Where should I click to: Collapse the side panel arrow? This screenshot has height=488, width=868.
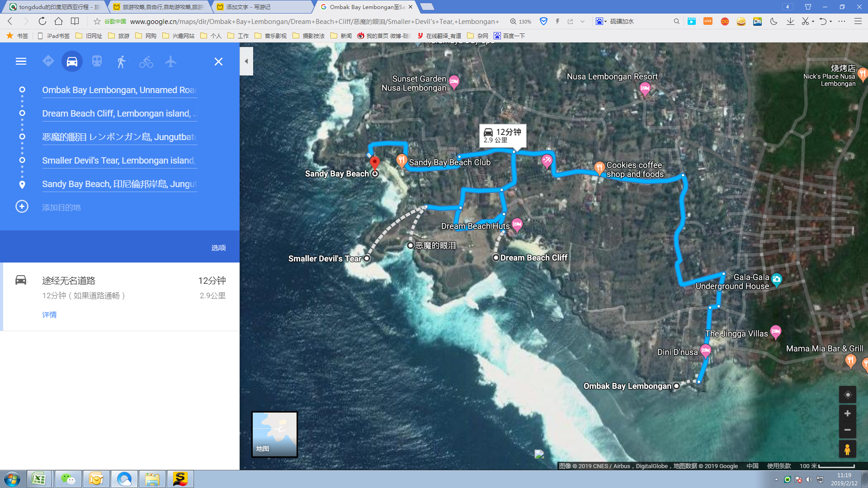pos(246,61)
